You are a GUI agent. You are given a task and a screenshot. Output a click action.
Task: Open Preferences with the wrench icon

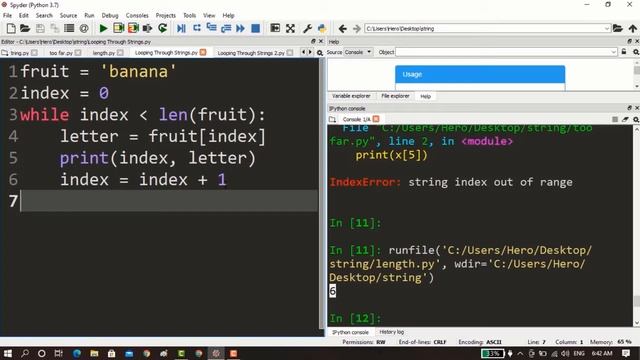[x=307, y=28]
